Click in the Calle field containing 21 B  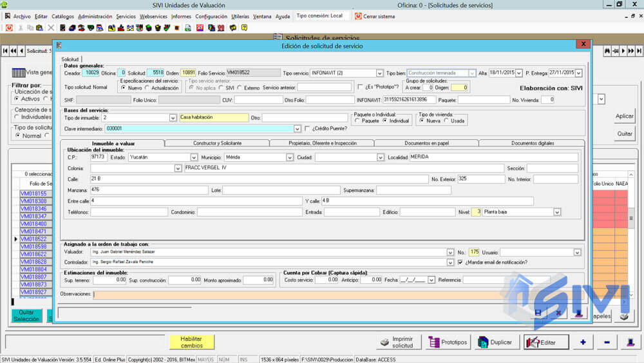[259, 179]
